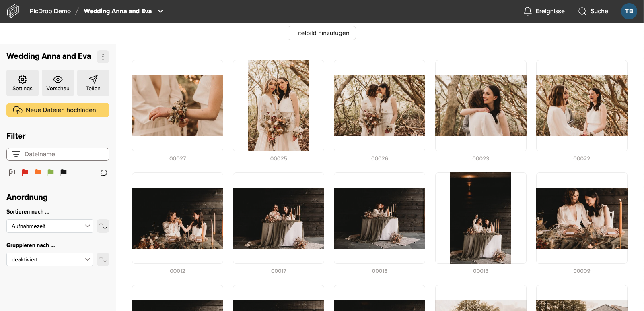
Task: Filter by red flag
Action: [25, 172]
